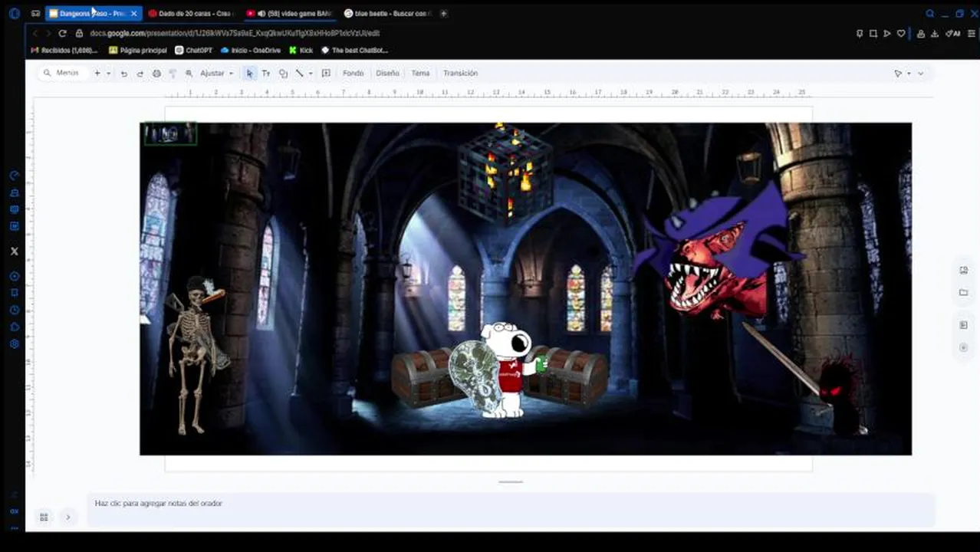Click the pointer mode icon at toolbar right
This screenshot has width=980, height=552.
point(898,74)
